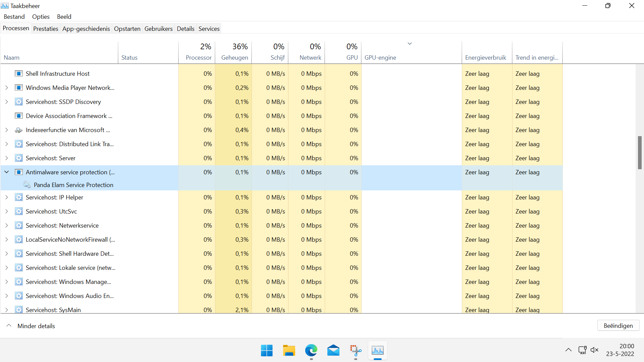The height and width of the screenshot is (362, 644).
Task: Open the Snipping Tool from the taskbar
Action: click(x=356, y=351)
